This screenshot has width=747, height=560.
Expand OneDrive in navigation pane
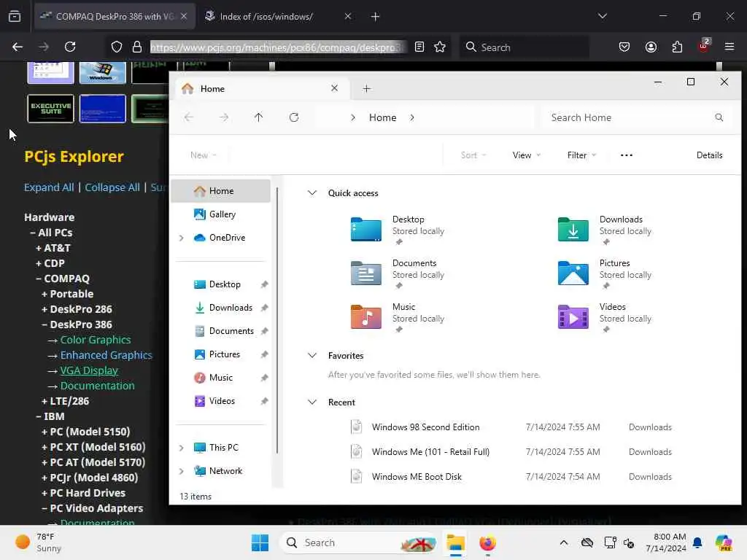[x=182, y=238]
